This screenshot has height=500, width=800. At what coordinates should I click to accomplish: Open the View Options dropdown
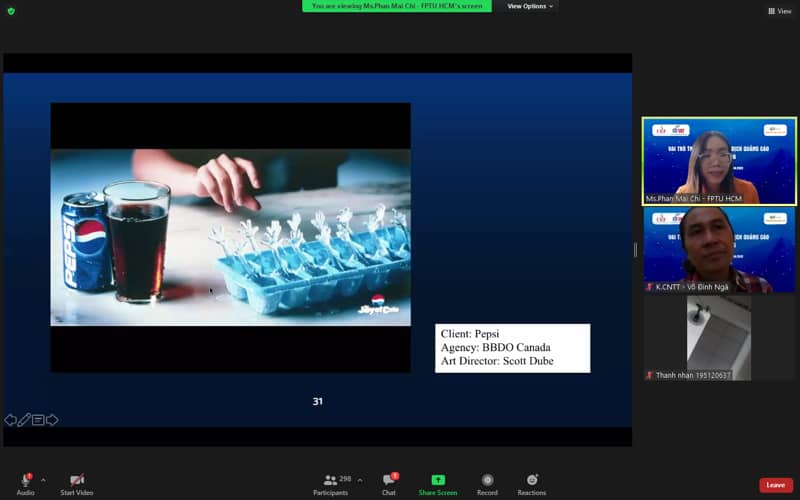click(530, 6)
